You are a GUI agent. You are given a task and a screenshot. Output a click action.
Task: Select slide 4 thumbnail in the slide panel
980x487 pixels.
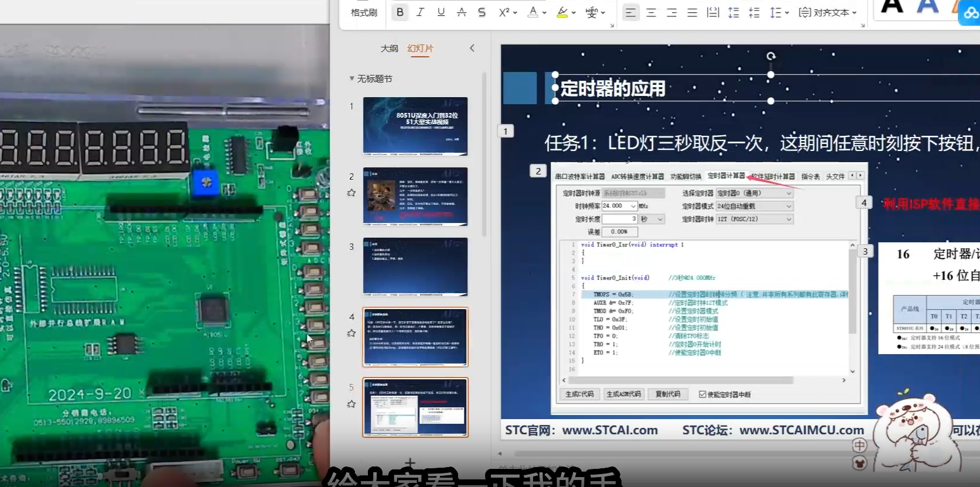coord(415,337)
